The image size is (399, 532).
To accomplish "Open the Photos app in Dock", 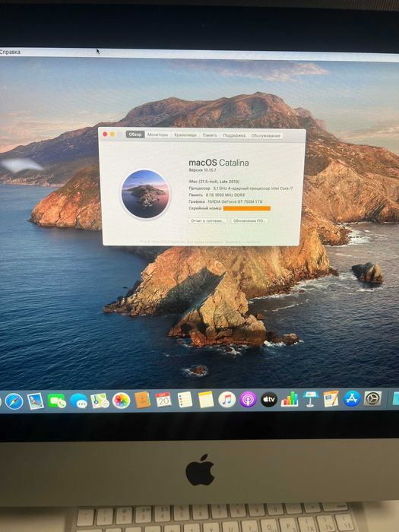I will [x=121, y=401].
